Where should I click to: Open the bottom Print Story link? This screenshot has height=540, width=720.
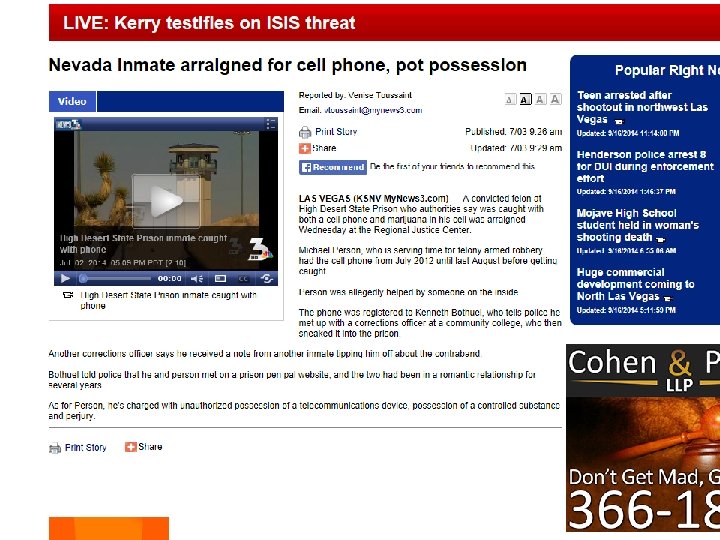[85, 447]
